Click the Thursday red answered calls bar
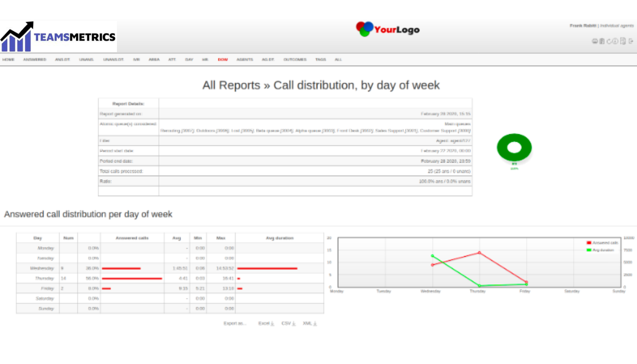The width and height of the screenshot is (637, 364). (x=132, y=278)
